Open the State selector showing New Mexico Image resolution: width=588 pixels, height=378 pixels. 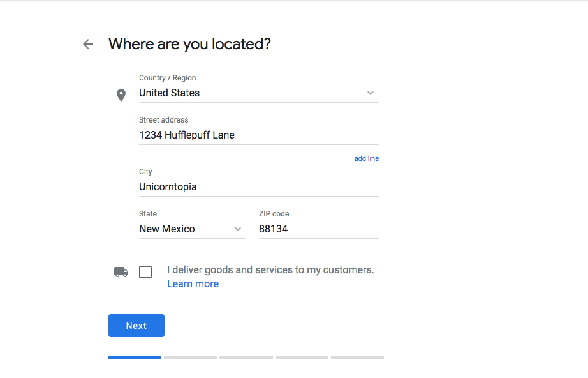point(185,229)
